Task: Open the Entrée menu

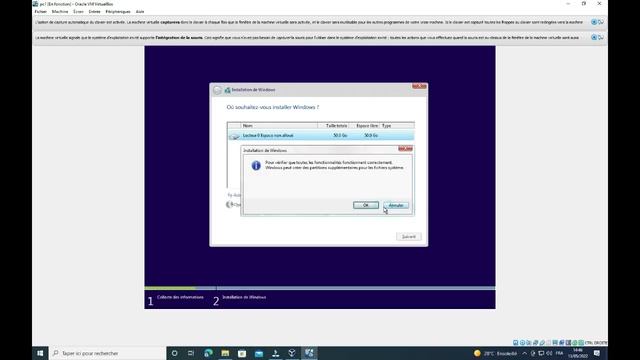Action: pyautogui.click(x=94, y=11)
